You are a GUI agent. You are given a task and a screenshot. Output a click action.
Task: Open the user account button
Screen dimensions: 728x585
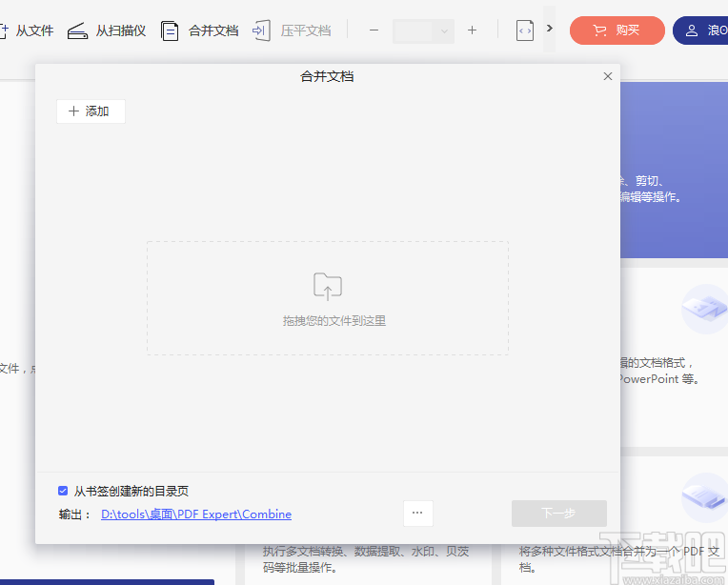point(700,30)
